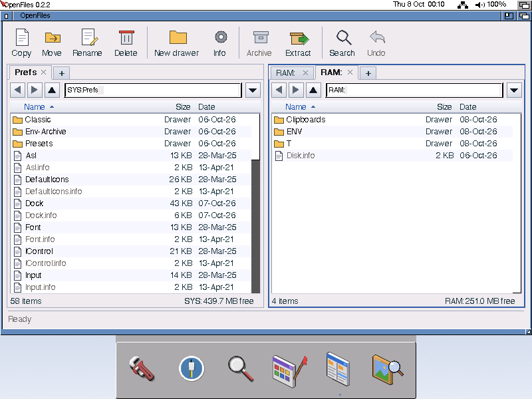Click the Date column header in left pane

[x=207, y=107]
